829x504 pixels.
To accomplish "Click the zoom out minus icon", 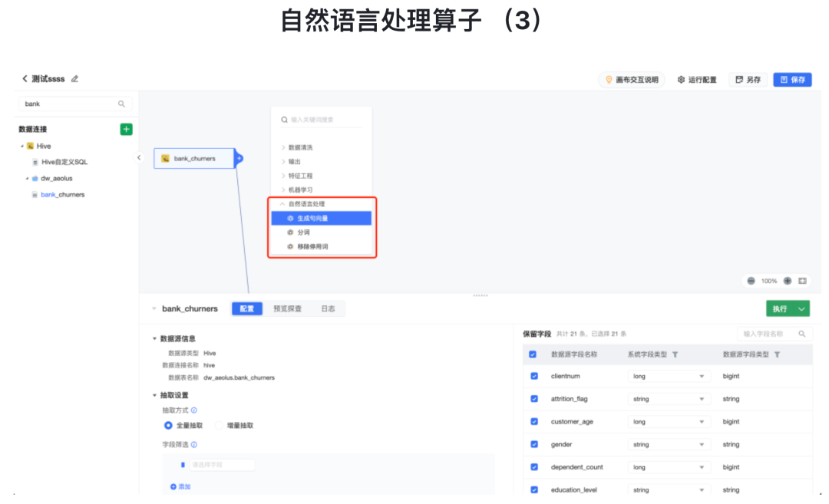I will tap(750, 281).
